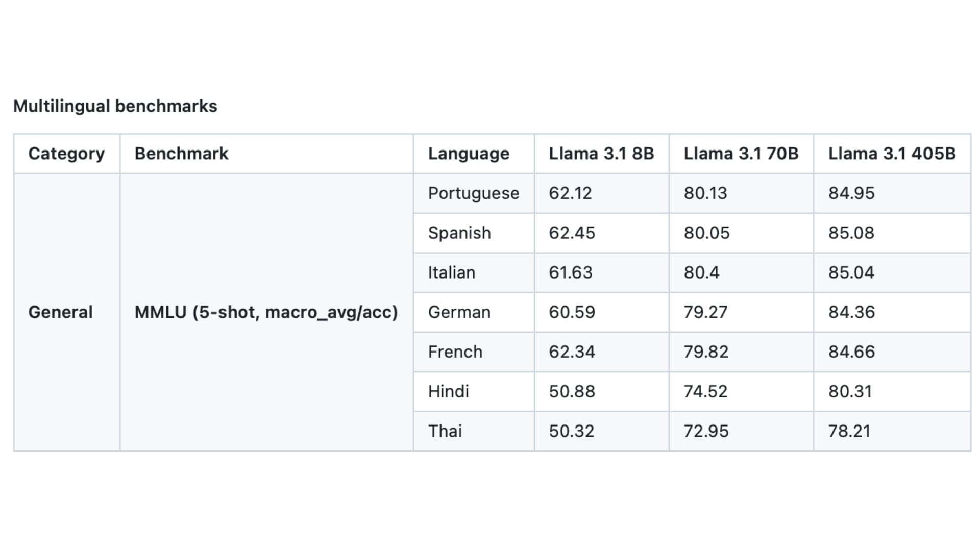Select the MMLU benchmark cell
980x551 pixels.
point(266,312)
